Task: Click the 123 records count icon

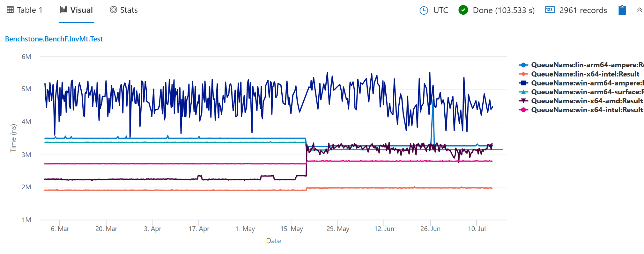Action: coord(550,10)
